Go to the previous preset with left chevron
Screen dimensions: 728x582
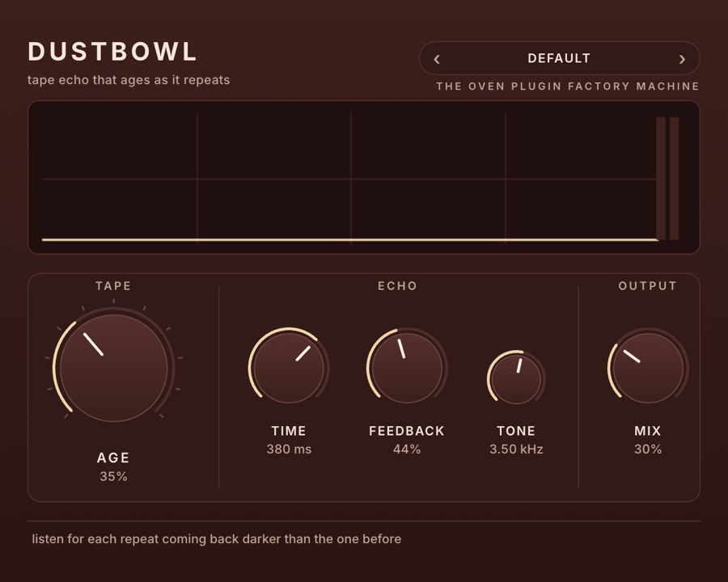pyautogui.click(x=437, y=59)
